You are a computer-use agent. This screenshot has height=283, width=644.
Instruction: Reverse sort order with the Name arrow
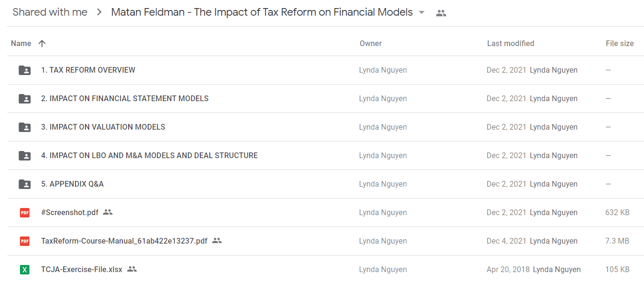[x=42, y=43]
